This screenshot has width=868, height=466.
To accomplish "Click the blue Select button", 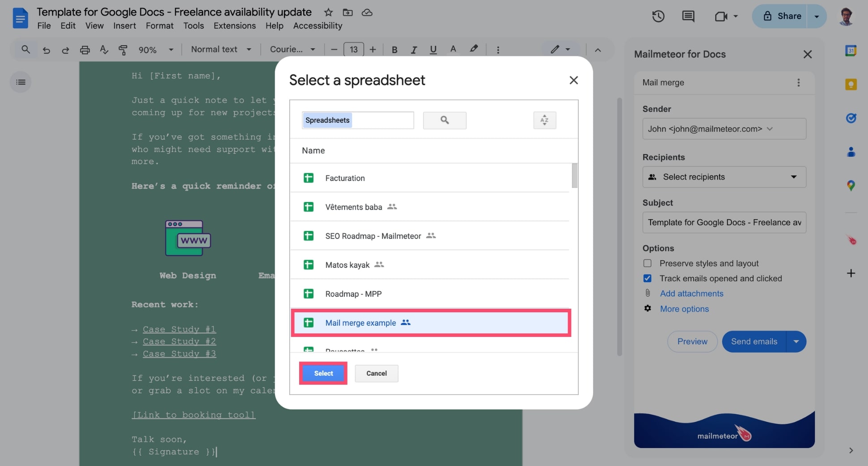I will (323, 373).
